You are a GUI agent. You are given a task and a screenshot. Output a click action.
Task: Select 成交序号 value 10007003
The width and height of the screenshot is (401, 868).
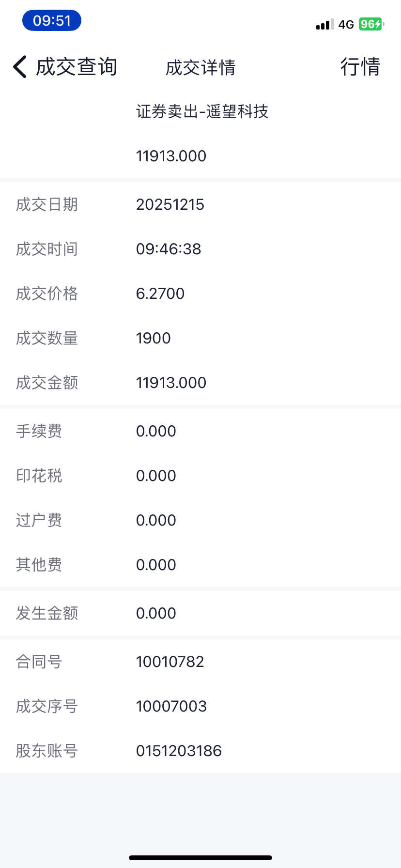[x=171, y=707]
